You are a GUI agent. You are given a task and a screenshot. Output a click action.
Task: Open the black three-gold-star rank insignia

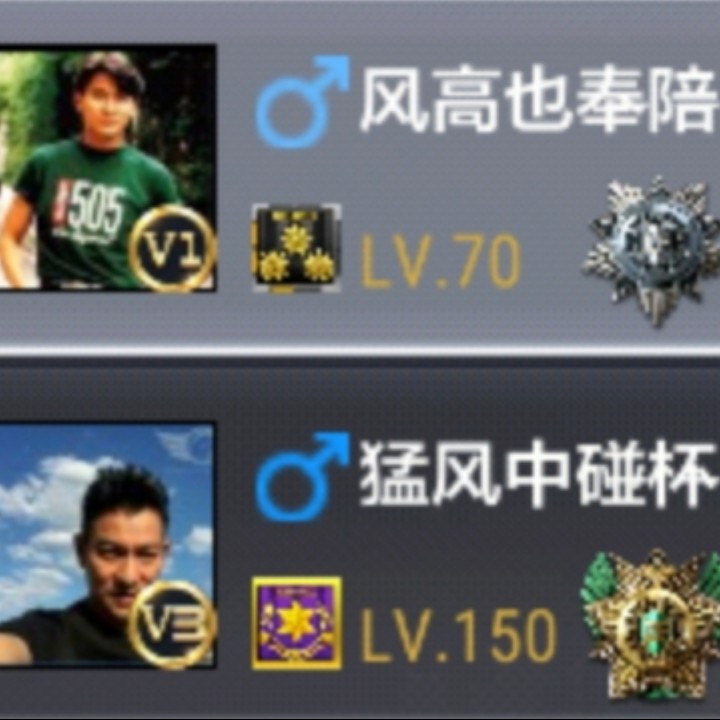coord(297,248)
